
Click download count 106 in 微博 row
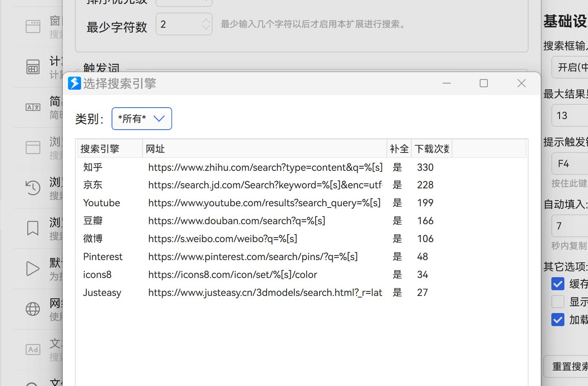point(425,239)
